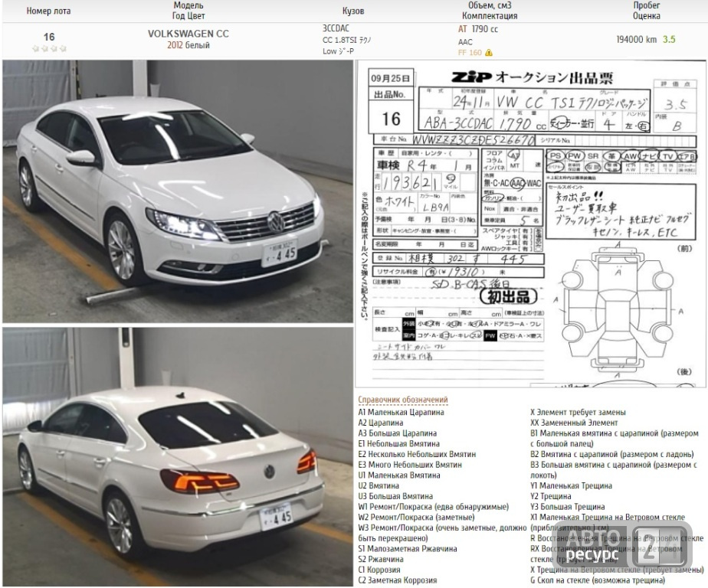The height and width of the screenshot is (588, 708).
Task: Click the G Скол на стекле entry
Action: click(x=598, y=580)
